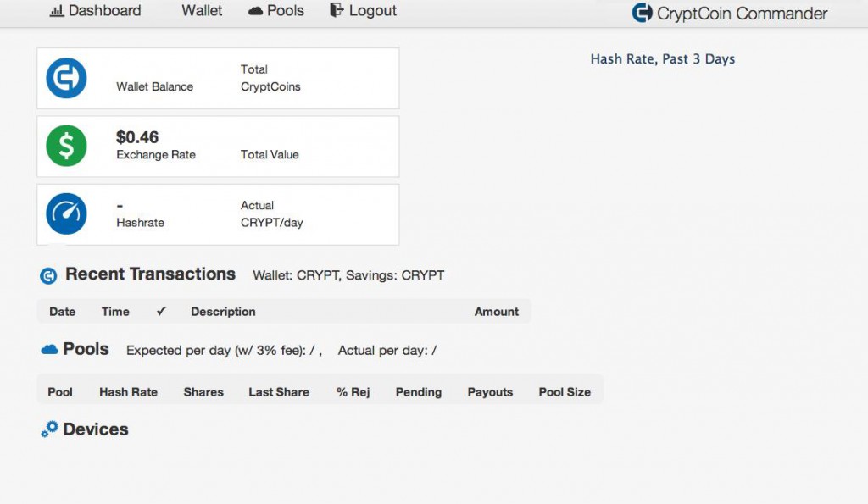The width and height of the screenshot is (868, 504).
Task: Click the Last Share column header
Action: (278, 391)
